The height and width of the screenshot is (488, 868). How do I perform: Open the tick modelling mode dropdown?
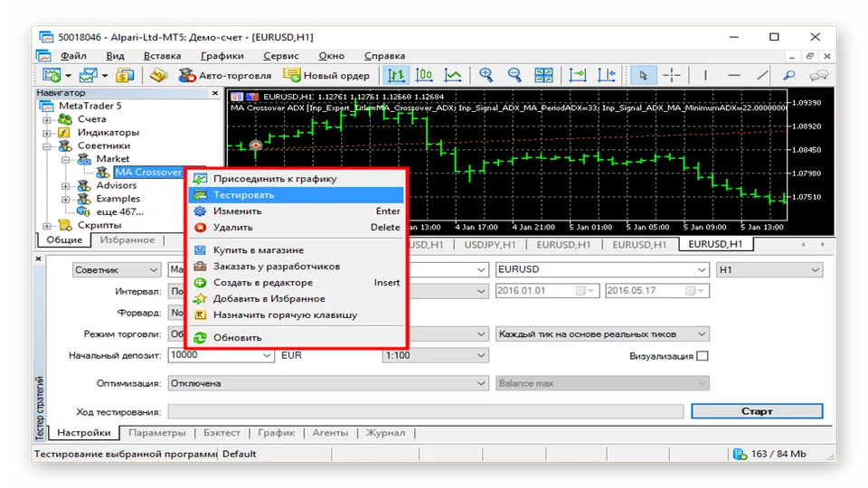[602, 334]
